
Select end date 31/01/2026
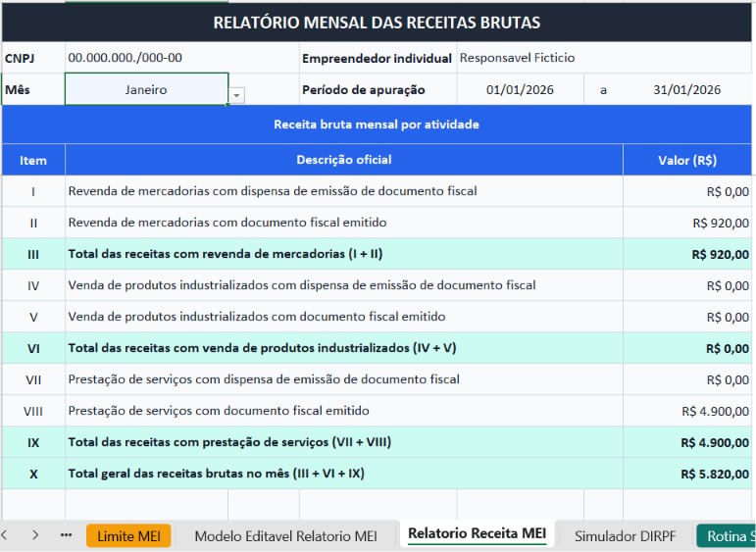tap(686, 89)
